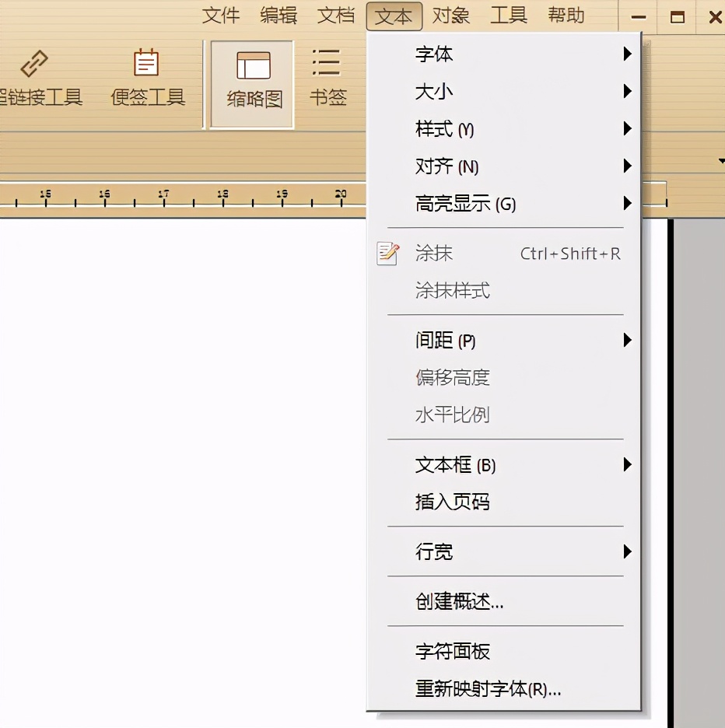725x728 pixels.
Task: Click the 间距 (P) spacing submenu
Action: [445, 340]
